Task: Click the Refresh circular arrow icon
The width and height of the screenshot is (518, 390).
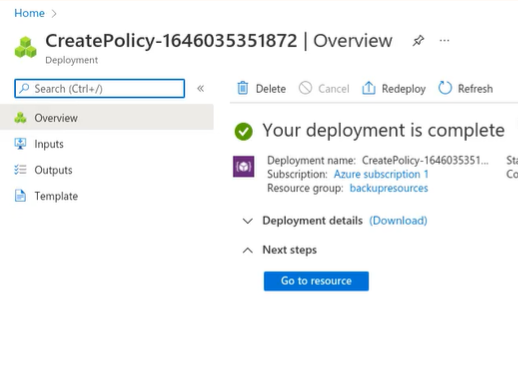Action: coord(445,88)
